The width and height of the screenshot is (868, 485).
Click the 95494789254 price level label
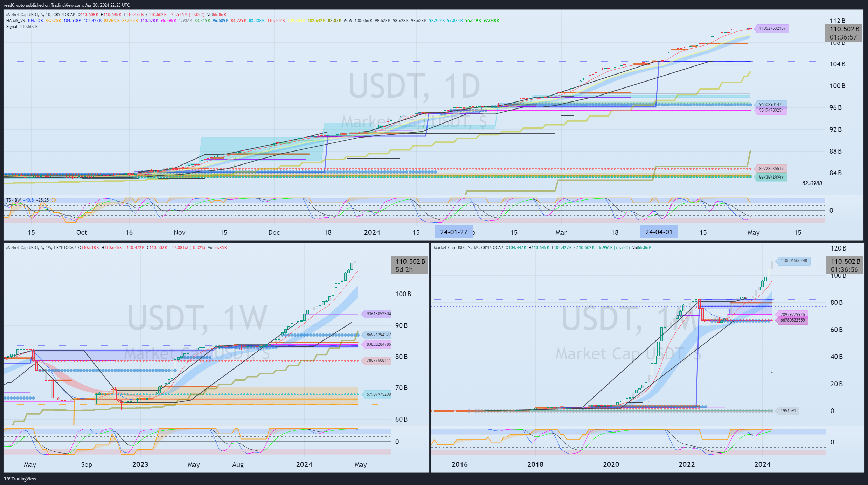771,110
